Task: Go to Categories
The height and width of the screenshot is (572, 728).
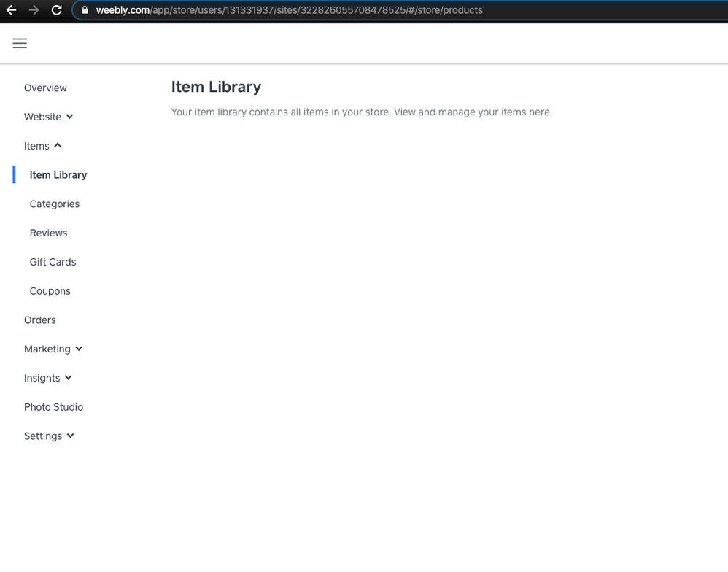Action: 55,204
